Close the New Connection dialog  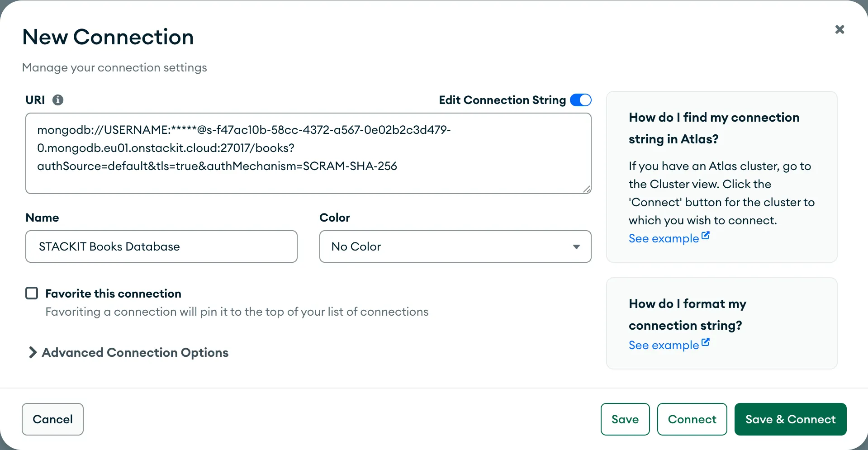840,29
